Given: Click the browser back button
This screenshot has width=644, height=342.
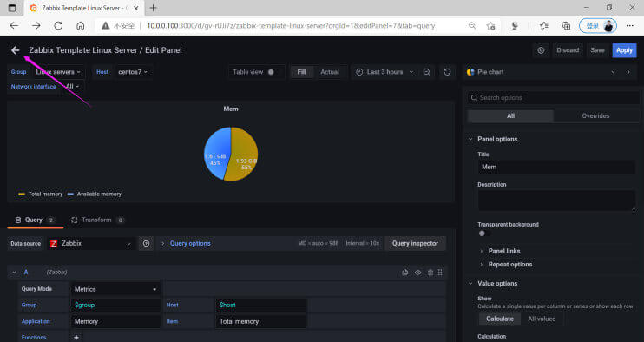Looking at the screenshot, I should point(15,25).
